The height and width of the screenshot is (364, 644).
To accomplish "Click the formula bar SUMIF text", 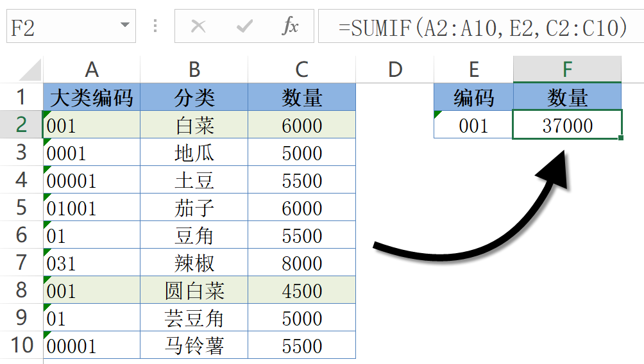I will click(x=482, y=28).
